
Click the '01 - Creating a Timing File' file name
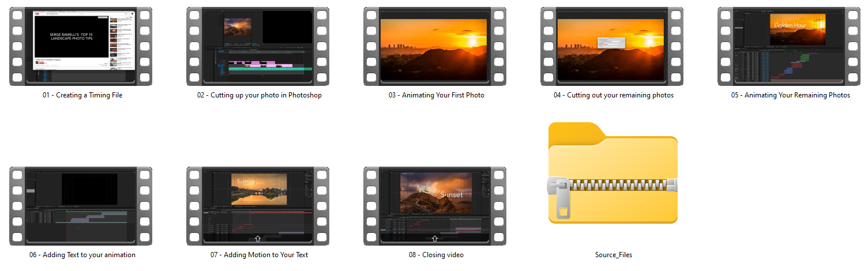82,95
